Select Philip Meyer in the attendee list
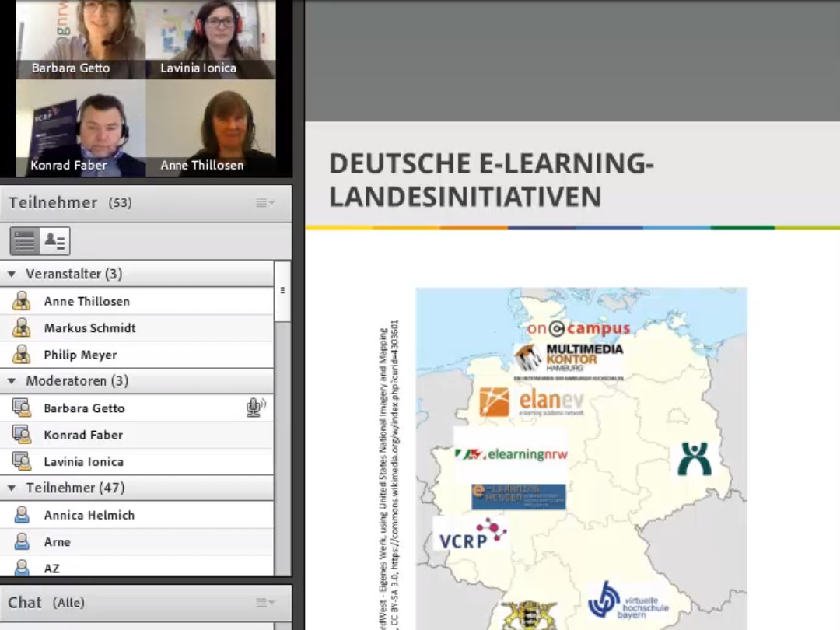The width and height of the screenshot is (840, 630). (137, 355)
